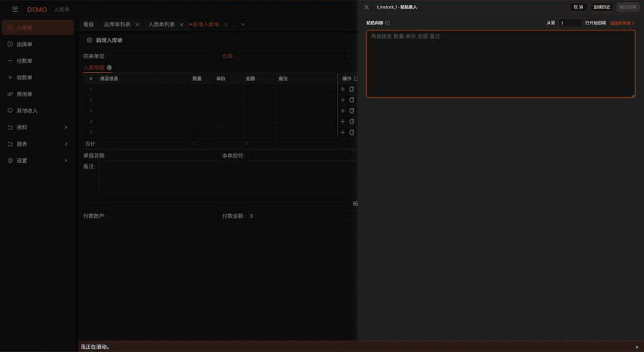
Task: Add row icon in row 5
Action: (x=342, y=132)
